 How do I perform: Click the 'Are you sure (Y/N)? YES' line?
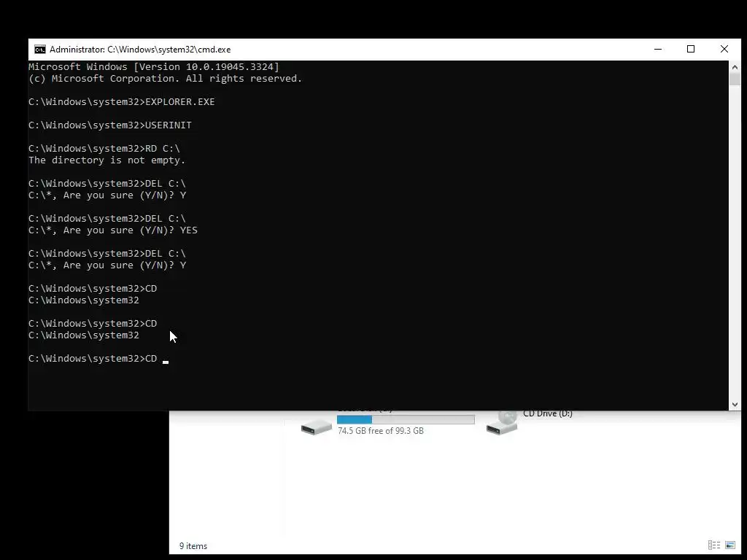tap(113, 230)
